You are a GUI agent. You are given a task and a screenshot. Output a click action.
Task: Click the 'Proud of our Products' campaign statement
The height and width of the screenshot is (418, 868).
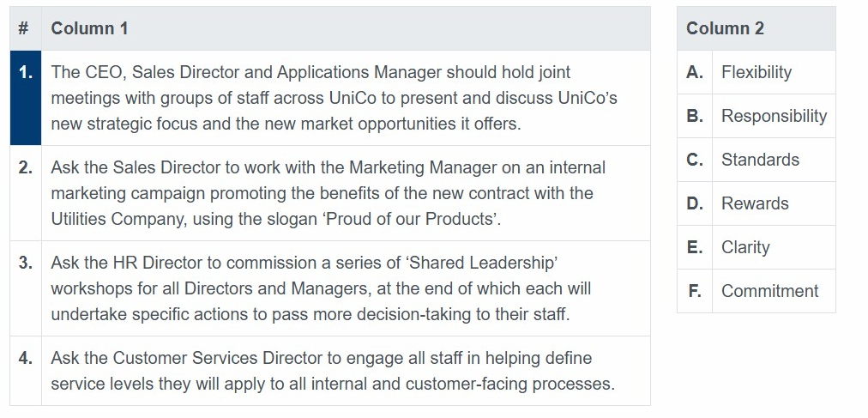(346, 193)
